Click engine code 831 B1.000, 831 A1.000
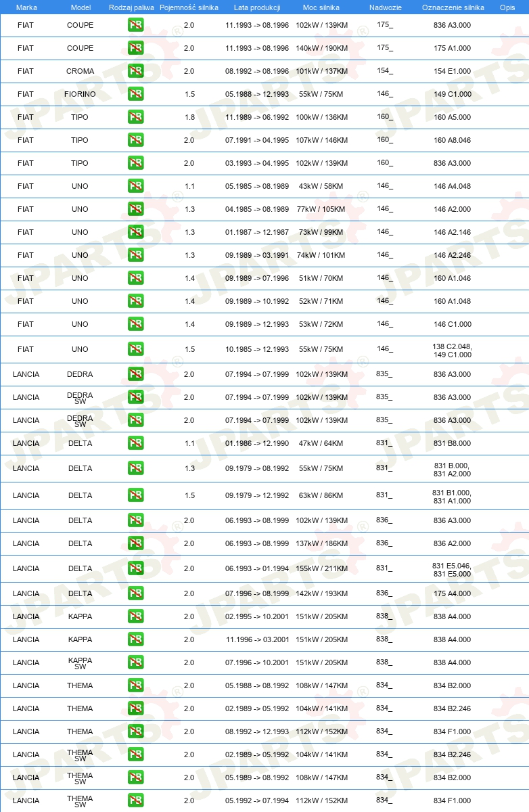This screenshot has width=529, height=812. pos(453,497)
